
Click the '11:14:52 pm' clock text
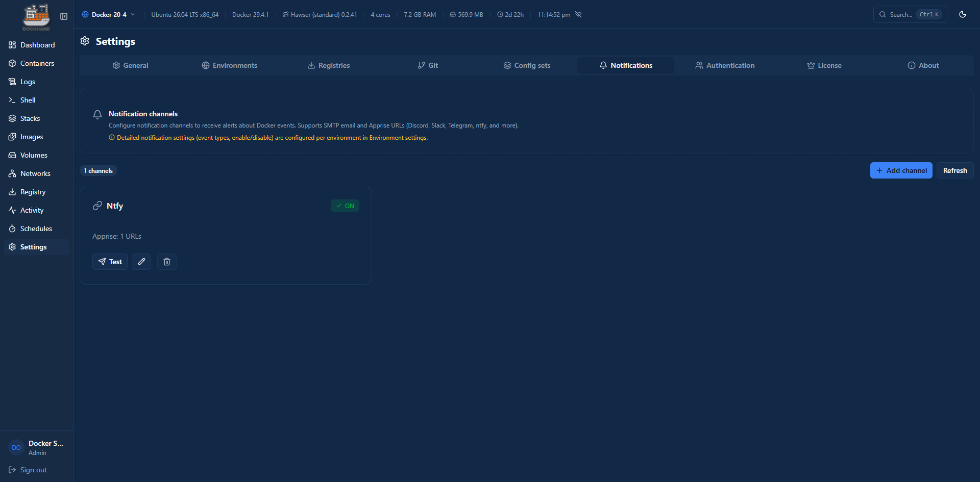[x=554, y=15]
